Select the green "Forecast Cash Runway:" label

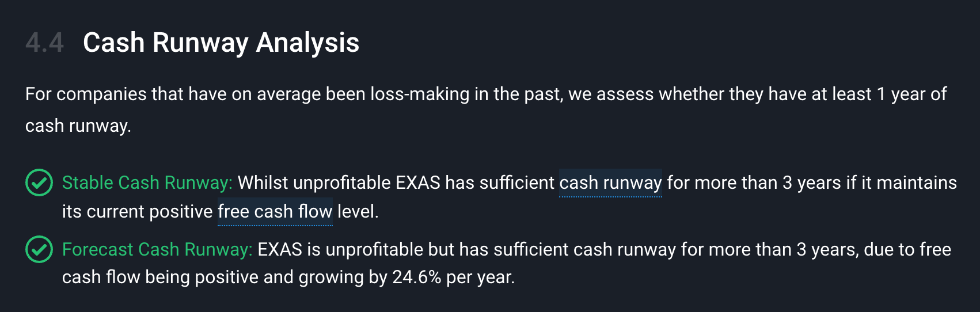[157, 249]
